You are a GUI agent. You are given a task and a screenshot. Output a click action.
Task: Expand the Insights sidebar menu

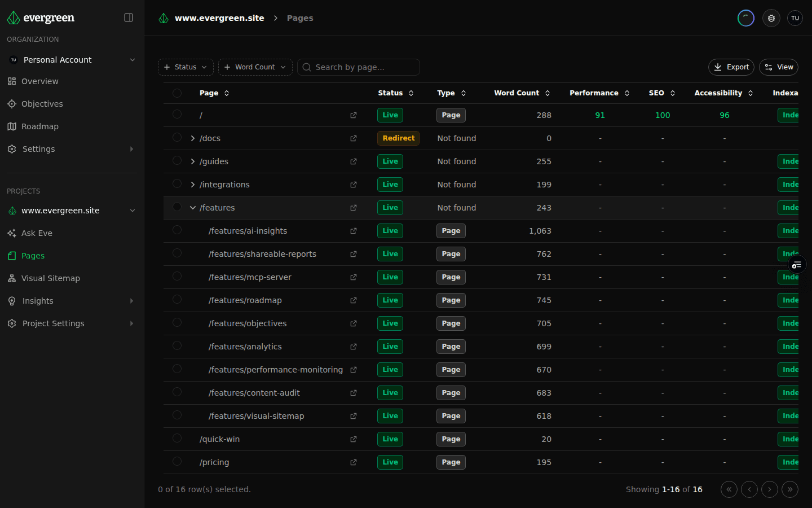(x=37, y=300)
